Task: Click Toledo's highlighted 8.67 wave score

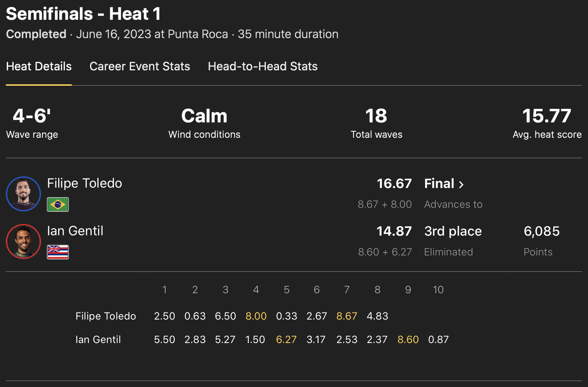Action: (x=346, y=316)
